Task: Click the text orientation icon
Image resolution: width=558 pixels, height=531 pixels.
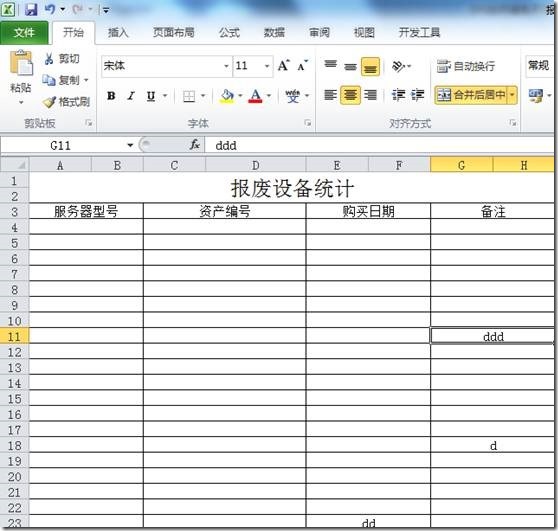Action: click(x=398, y=66)
